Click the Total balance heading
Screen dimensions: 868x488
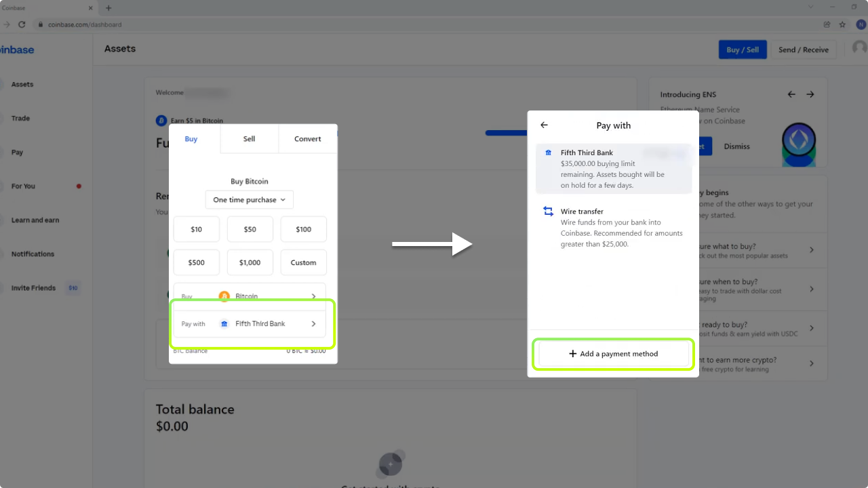point(195,409)
